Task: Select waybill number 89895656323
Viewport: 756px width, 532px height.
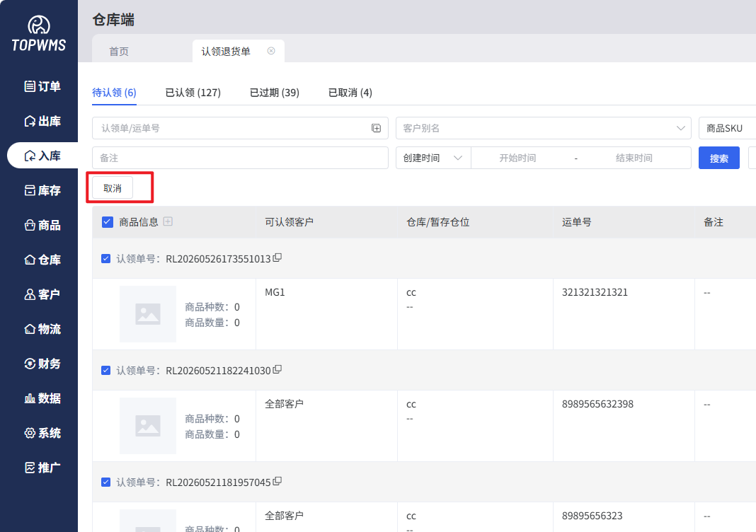Action: tap(592, 516)
